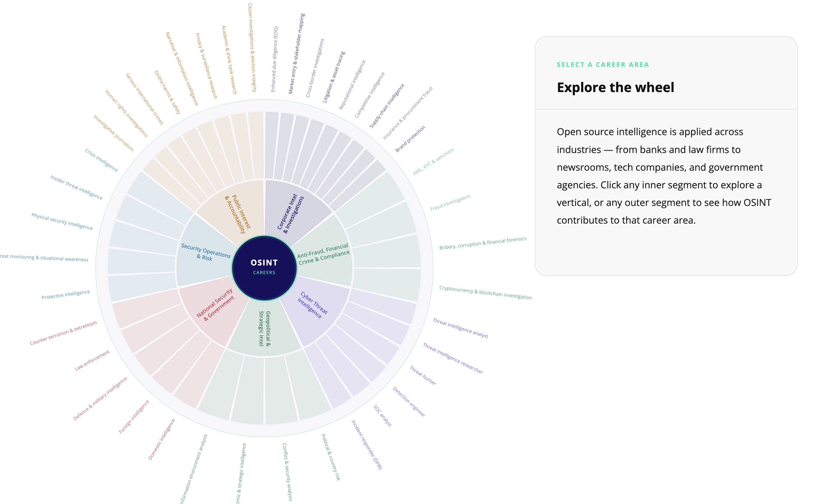Image resolution: width=835 pixels, height=504 pixels.
Task: Select the Law enforcement label
Action: tap(92, 361)
